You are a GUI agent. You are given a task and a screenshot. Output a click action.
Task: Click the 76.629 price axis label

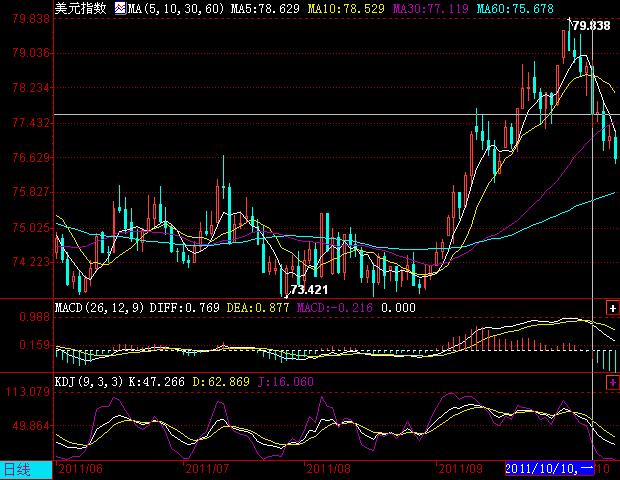click(x=31, y=157)
